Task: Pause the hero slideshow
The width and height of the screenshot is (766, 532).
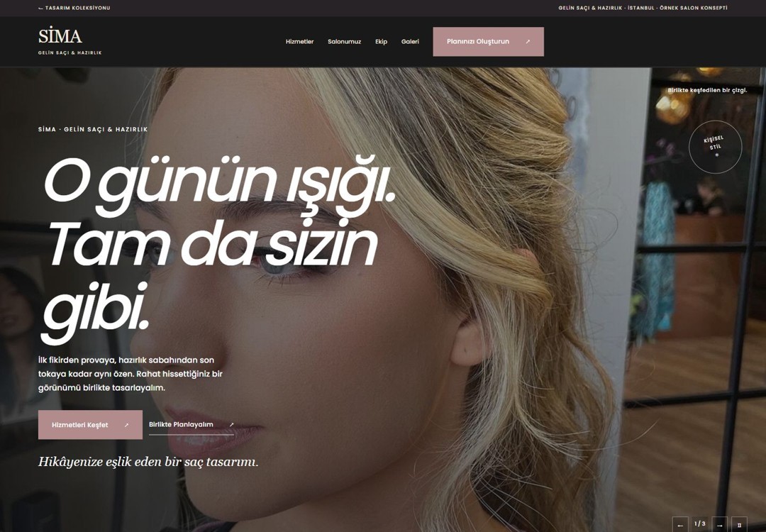Action: point(739,525)
